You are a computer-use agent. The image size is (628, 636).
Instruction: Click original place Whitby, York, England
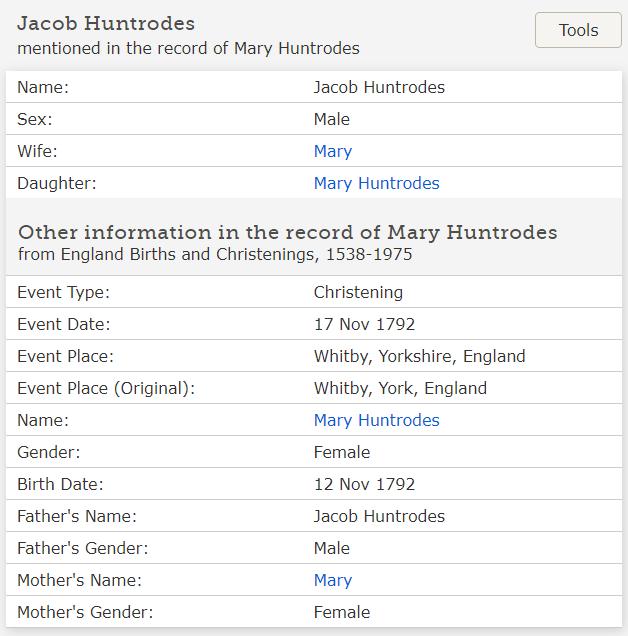point(400,388)
